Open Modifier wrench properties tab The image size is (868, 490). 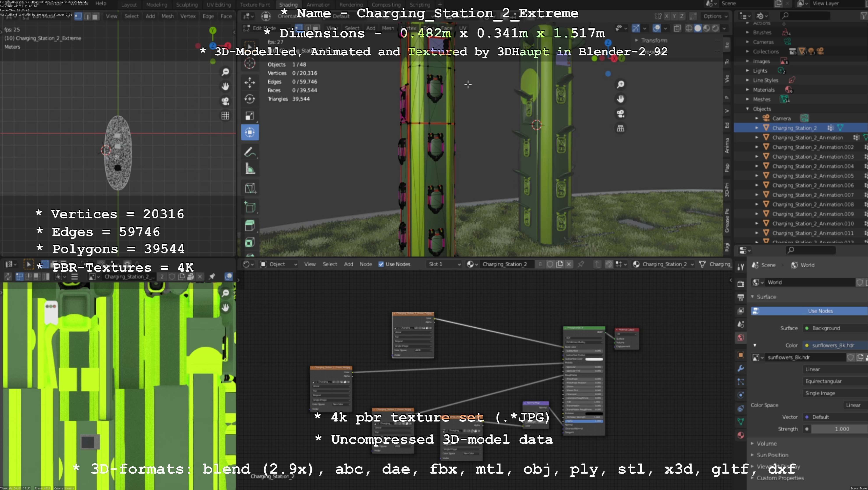[740, 368]
